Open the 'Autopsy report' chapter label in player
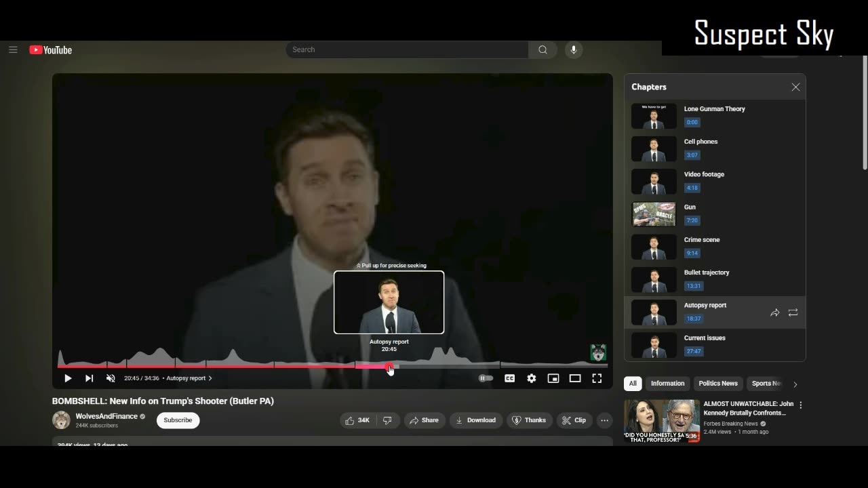 tap(189, 378)
